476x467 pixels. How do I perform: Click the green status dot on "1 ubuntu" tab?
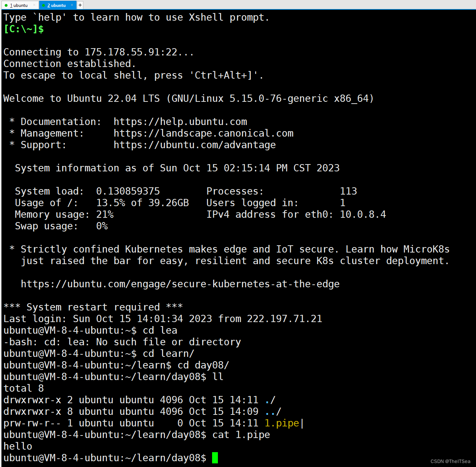pos(6,5)
